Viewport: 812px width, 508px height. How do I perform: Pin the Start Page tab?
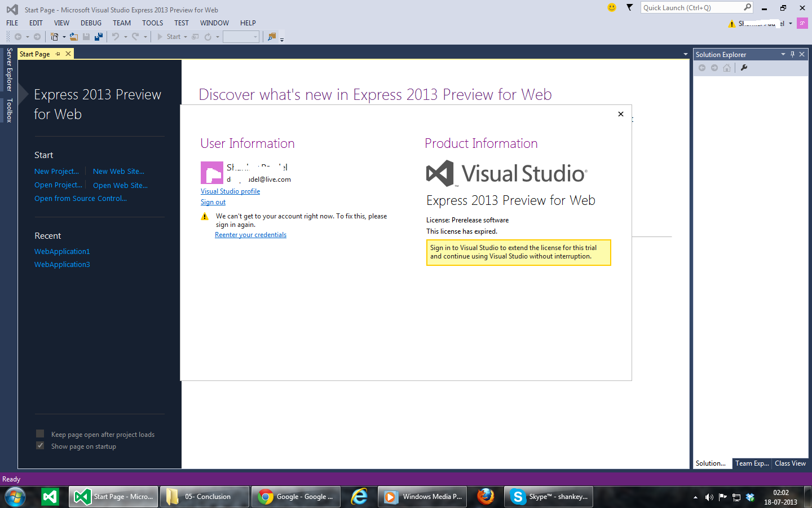58,54
